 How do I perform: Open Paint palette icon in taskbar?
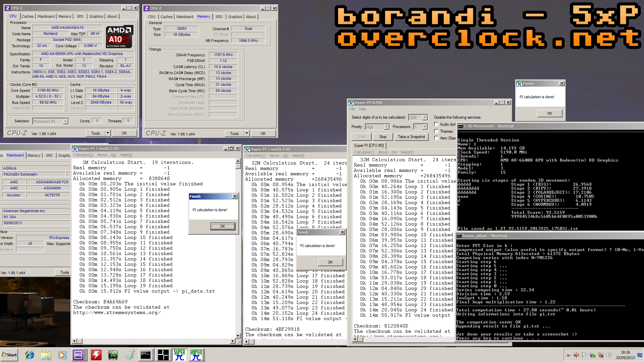pos(129,355)
